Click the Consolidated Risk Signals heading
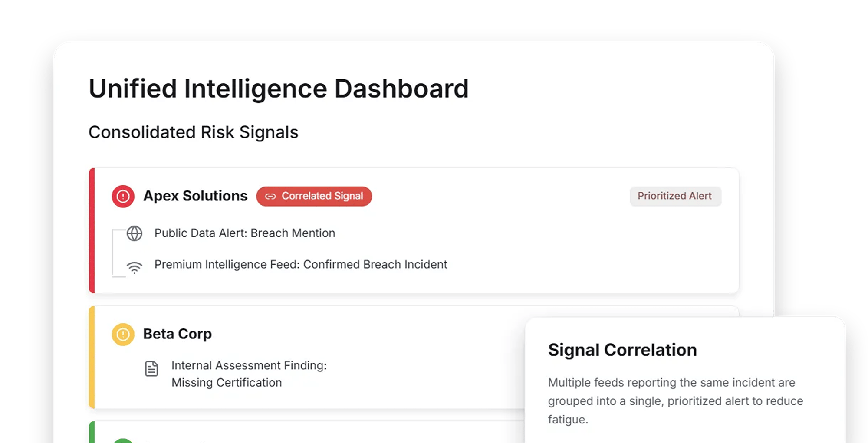Screen dimensions: 868x443 pos(194,132)
